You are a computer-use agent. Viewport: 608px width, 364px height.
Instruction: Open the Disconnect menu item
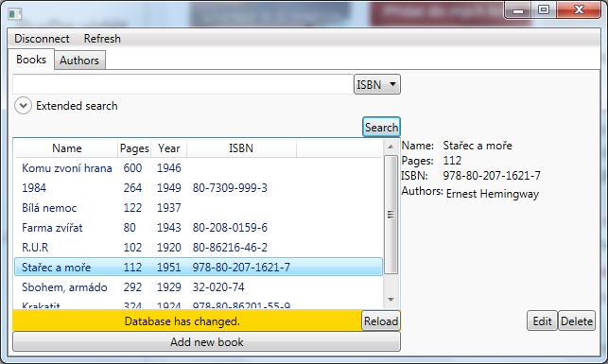click(42, 39)
